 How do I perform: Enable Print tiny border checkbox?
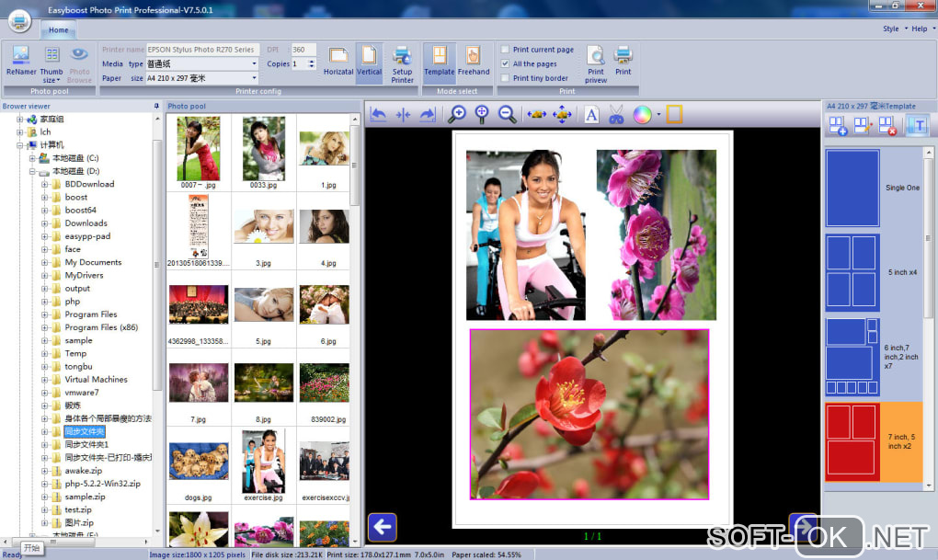click(x=506, y=78)
